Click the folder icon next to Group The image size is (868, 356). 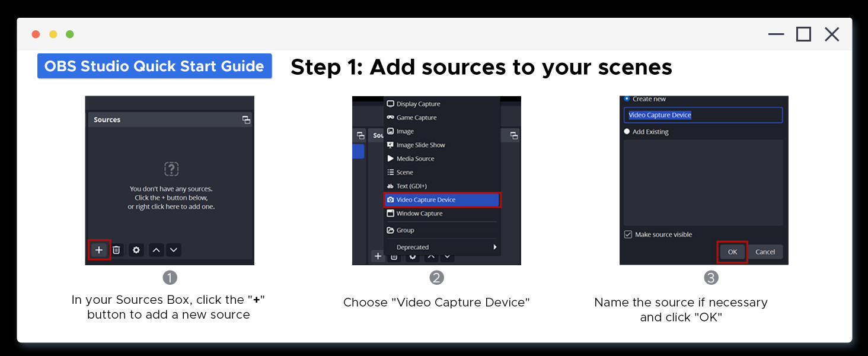(391, 230)
